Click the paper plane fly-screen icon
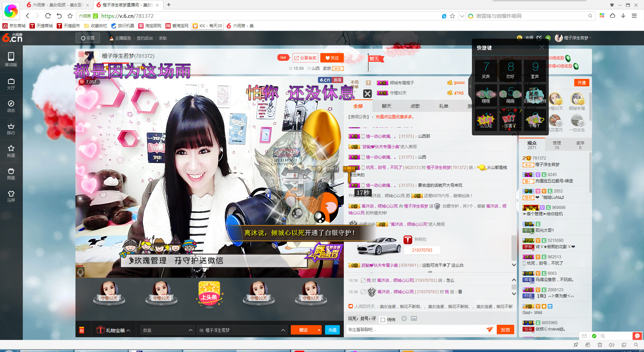 [x=490, y=329]
